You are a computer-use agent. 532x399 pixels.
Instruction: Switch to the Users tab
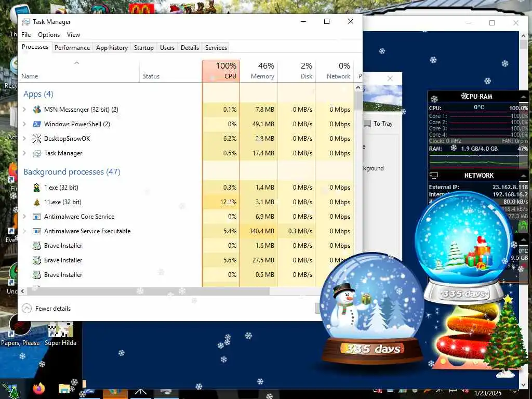(x=167, y=48)
